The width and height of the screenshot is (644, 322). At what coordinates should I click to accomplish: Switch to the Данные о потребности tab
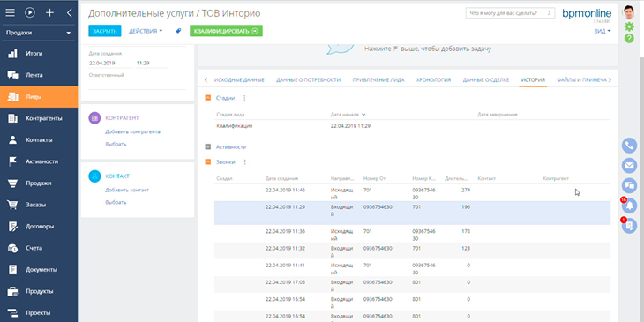308,80
